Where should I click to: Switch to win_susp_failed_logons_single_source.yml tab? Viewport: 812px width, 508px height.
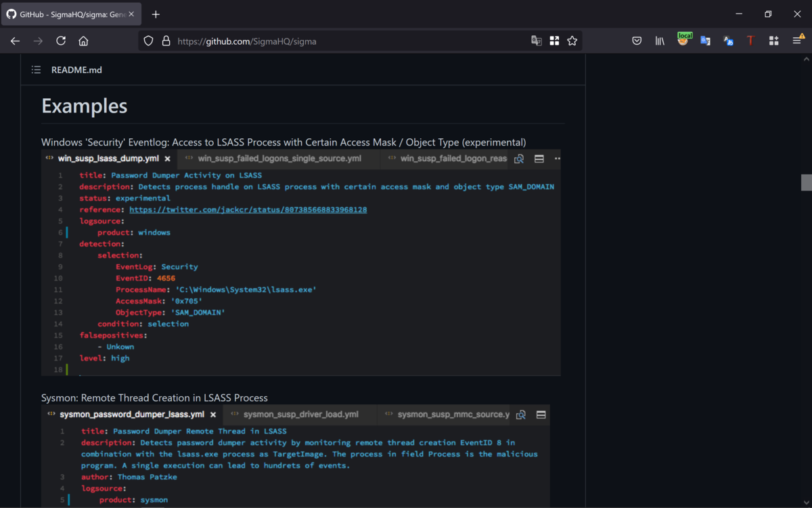(279, 159)
